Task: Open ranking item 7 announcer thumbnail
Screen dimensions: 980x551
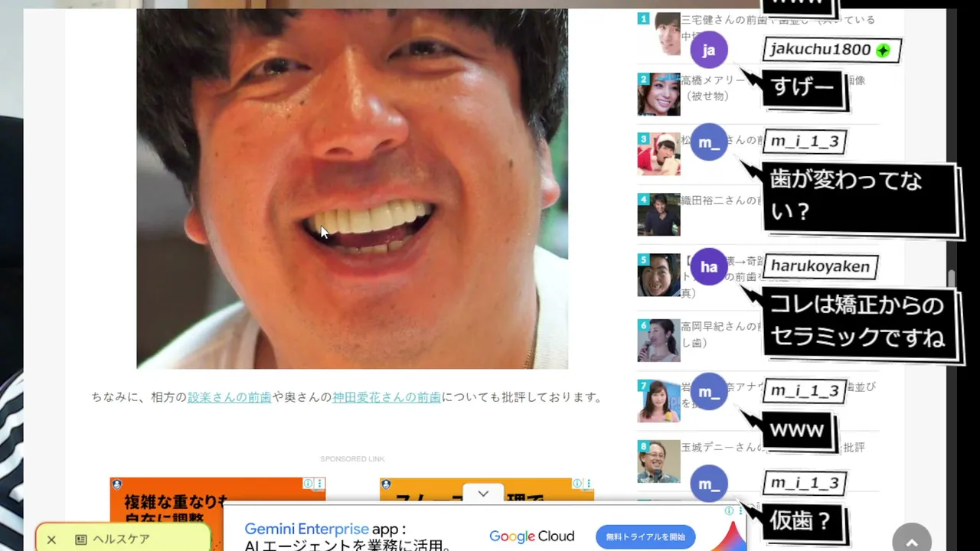Action: [x=659, y=401]
